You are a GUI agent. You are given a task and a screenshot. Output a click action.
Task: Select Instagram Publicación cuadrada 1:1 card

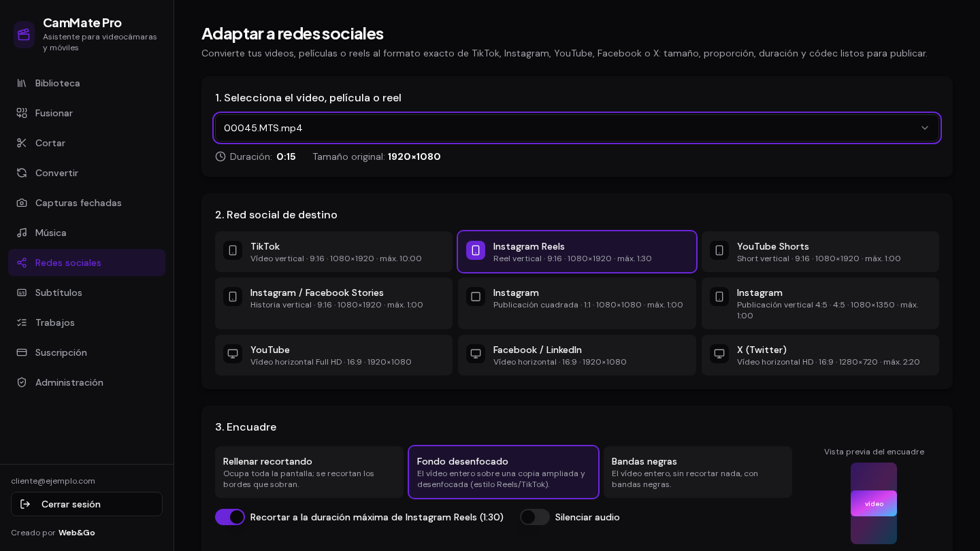(x=577, y=303)
